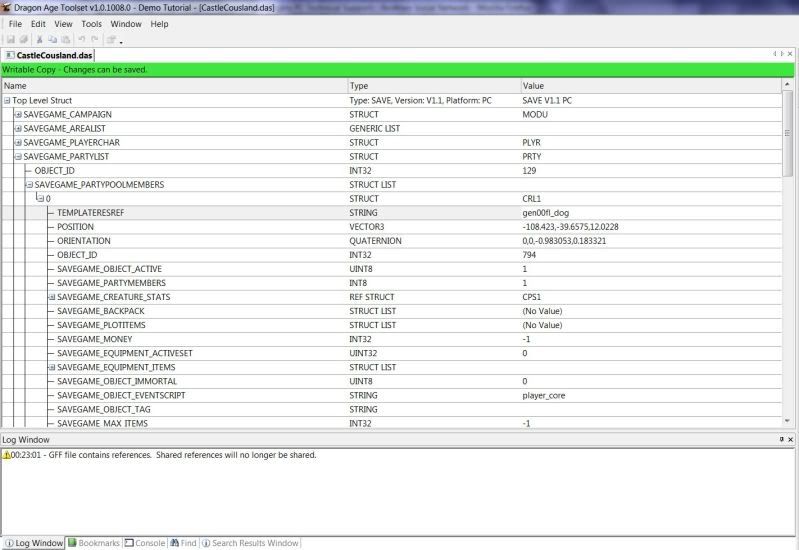Pin the Log Window panel

(782, 439)
